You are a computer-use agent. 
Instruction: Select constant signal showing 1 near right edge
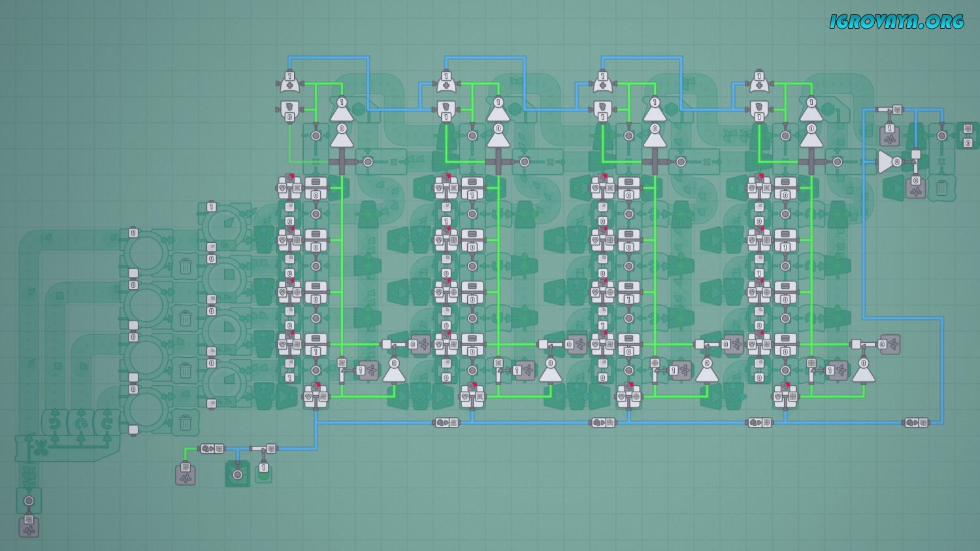tap(889, 135)
